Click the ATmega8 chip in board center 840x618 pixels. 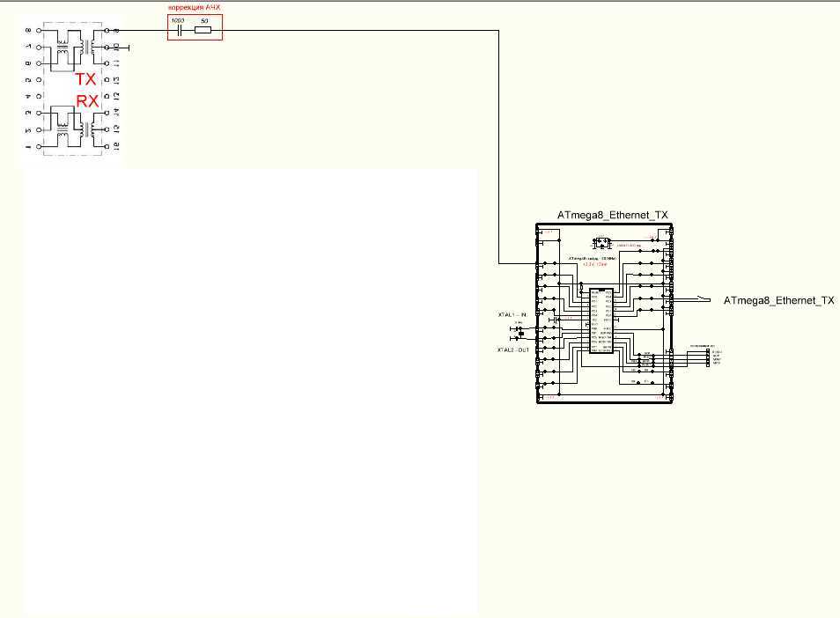click(602, 320)
